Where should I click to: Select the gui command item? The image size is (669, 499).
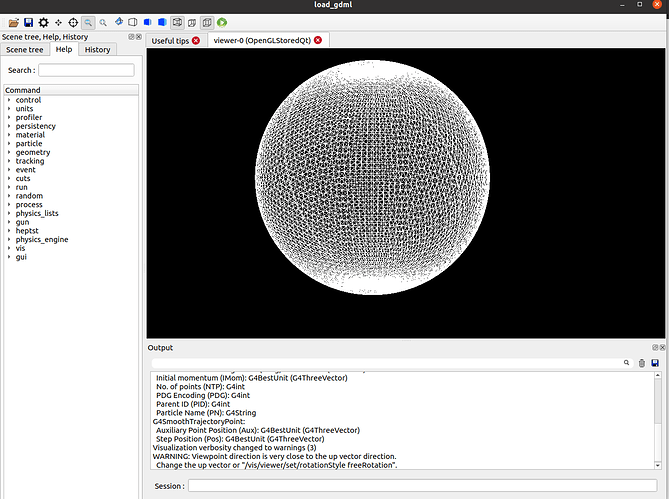(21, 257)
